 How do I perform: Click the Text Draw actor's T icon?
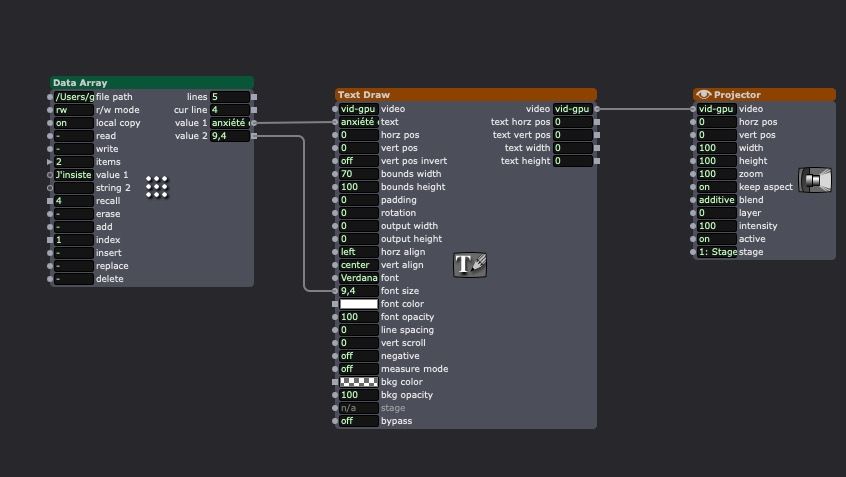tap(470, 265)
